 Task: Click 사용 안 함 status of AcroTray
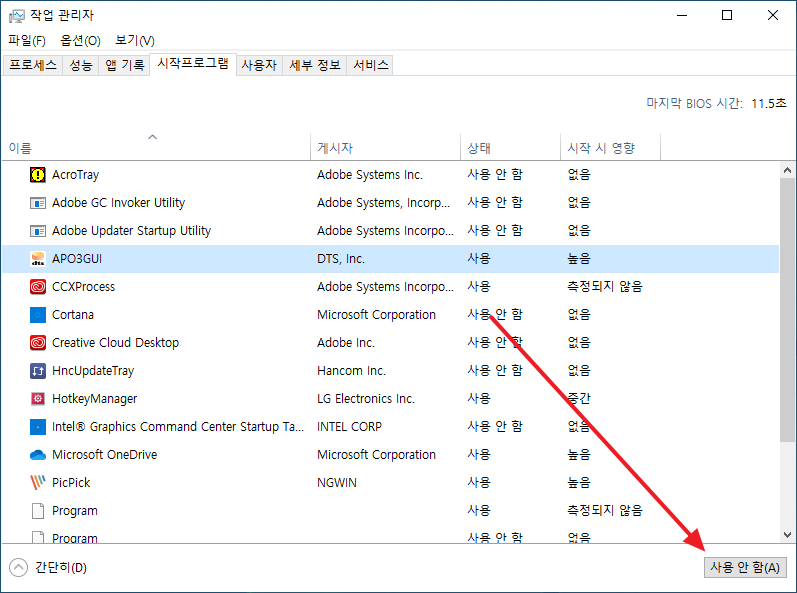point(495,175)
